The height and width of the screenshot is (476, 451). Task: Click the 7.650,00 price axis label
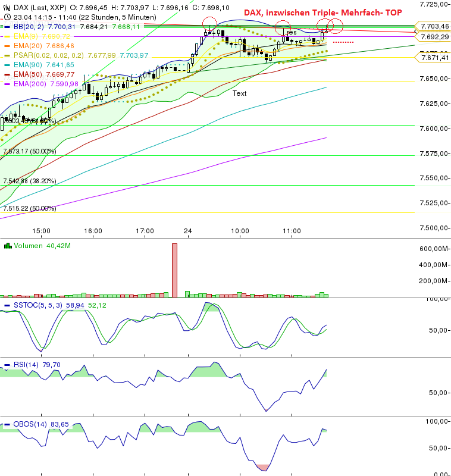(434, 79)
